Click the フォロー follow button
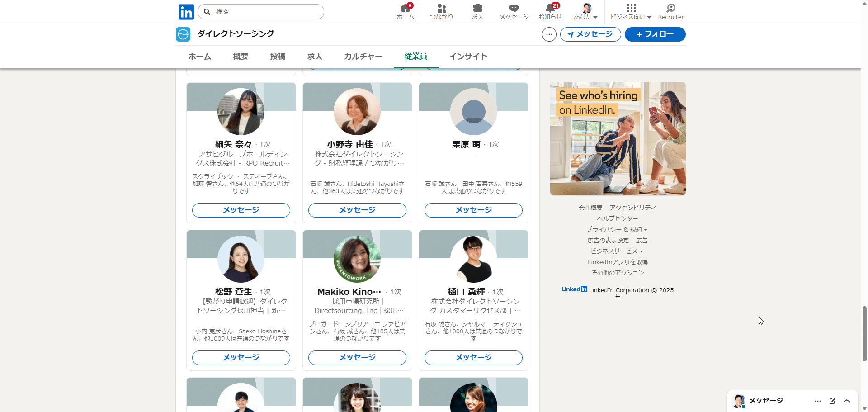Screen dimensions: 868x412 [x=655, y=34]
